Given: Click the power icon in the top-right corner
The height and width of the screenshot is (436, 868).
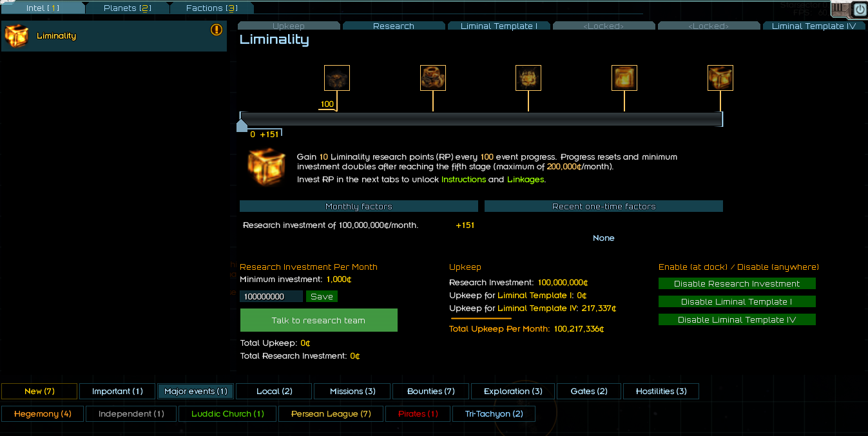Looking at the screenshot, I should click(x=860, y=10).
